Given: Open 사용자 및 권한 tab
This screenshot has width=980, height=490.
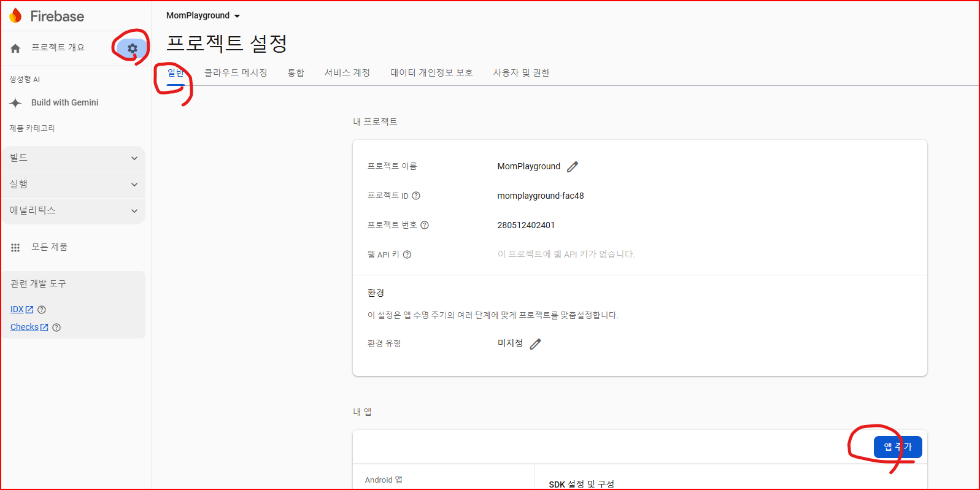Looking at the screenshot, I should coord(522,73).
